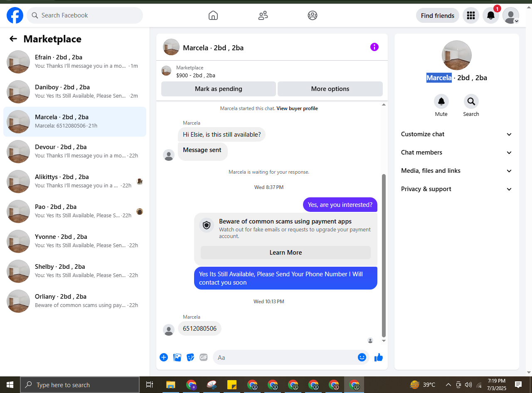Click Marcela's avatar beside the phone number message
532x393 pixels.
169,330
